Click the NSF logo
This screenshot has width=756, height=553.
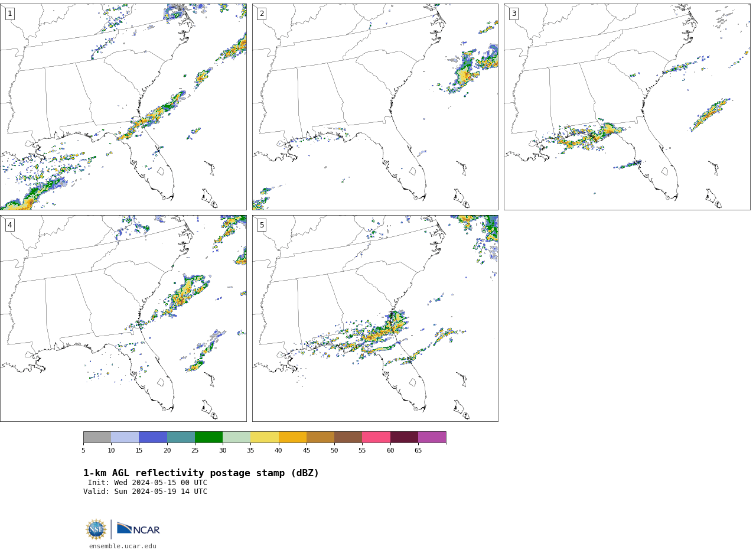96,529
